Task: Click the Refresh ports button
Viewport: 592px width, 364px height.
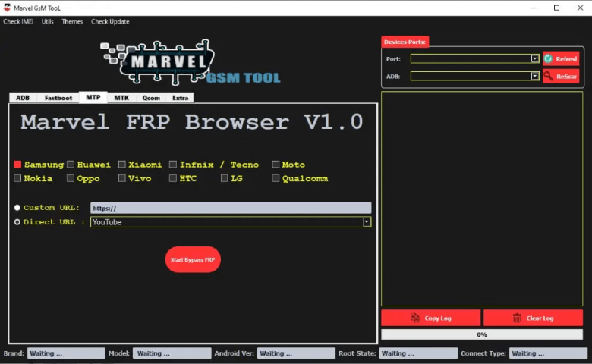Action: [561, 58]
